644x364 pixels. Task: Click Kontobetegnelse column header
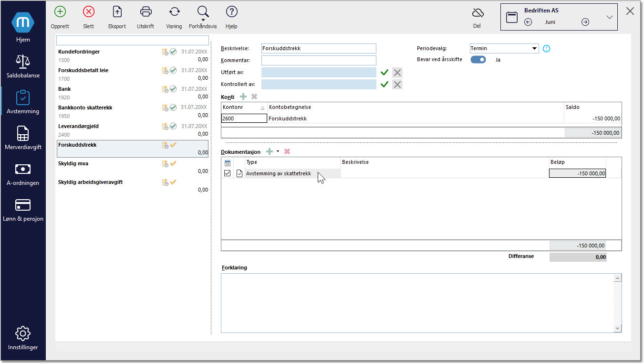(415, 107)
